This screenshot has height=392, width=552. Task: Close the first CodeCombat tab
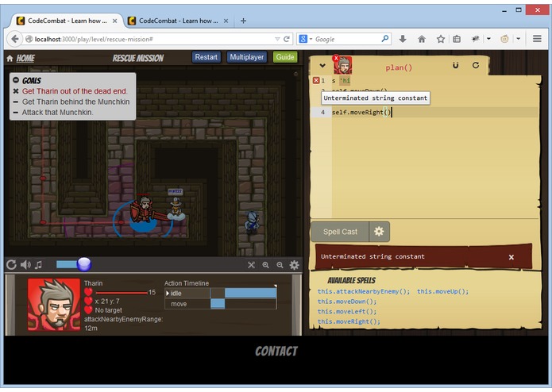(114, 21)
